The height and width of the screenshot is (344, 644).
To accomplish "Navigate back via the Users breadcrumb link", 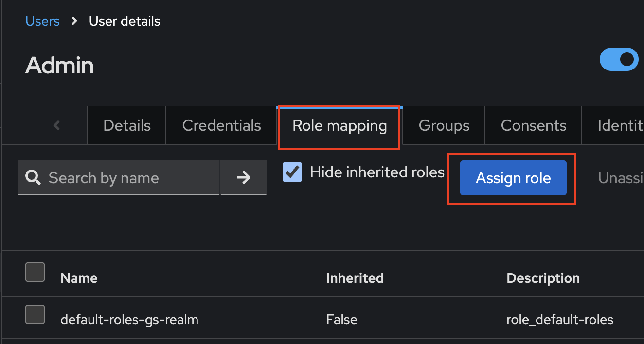I will pos(42,21).
